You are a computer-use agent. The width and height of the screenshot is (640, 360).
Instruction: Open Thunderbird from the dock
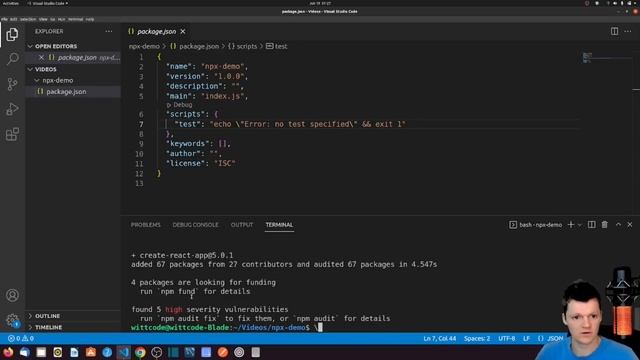[x=24, y=352]
